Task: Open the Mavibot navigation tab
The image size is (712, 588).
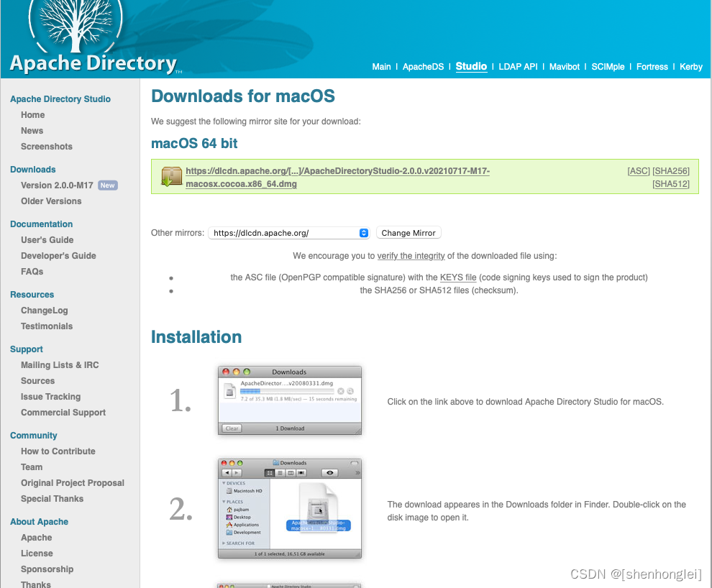Action: tap(565, 67)
